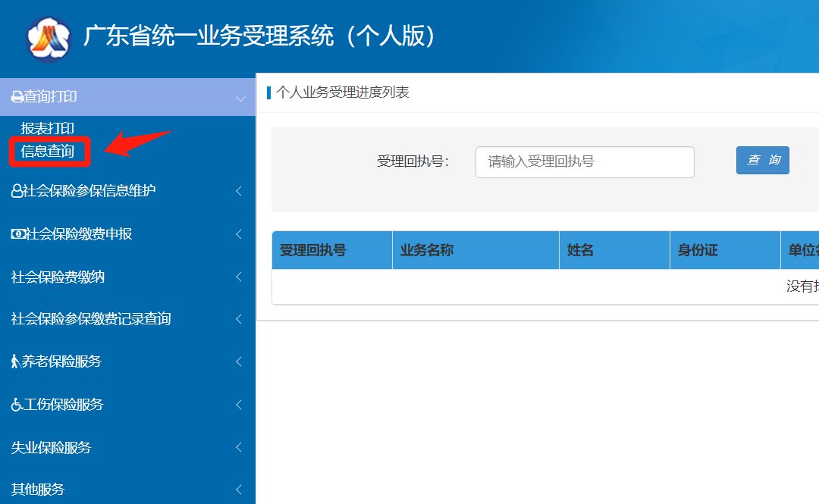
Task: Expand the 养老保险服务 chevron arrow
Action: (239, 362)
